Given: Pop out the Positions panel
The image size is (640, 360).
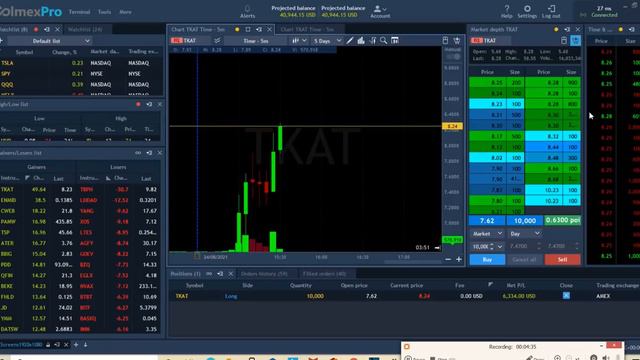Looking at the screenshot, I should tap(220, 273).
